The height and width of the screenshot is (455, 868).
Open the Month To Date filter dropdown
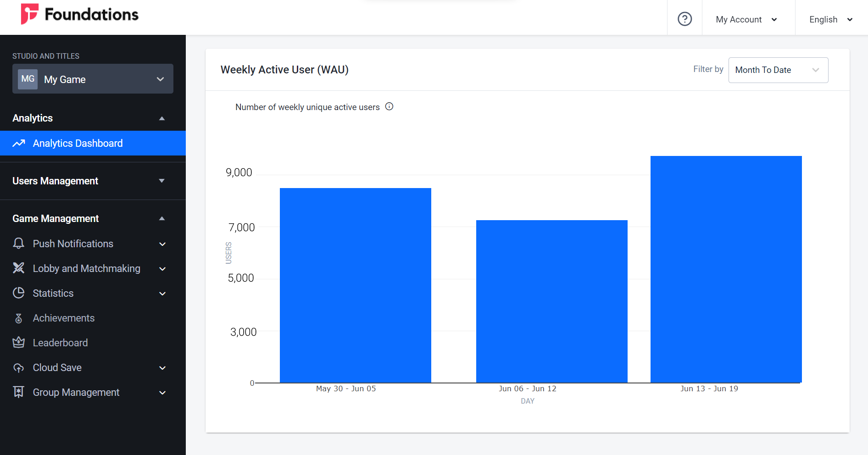(x=778, y=70)
